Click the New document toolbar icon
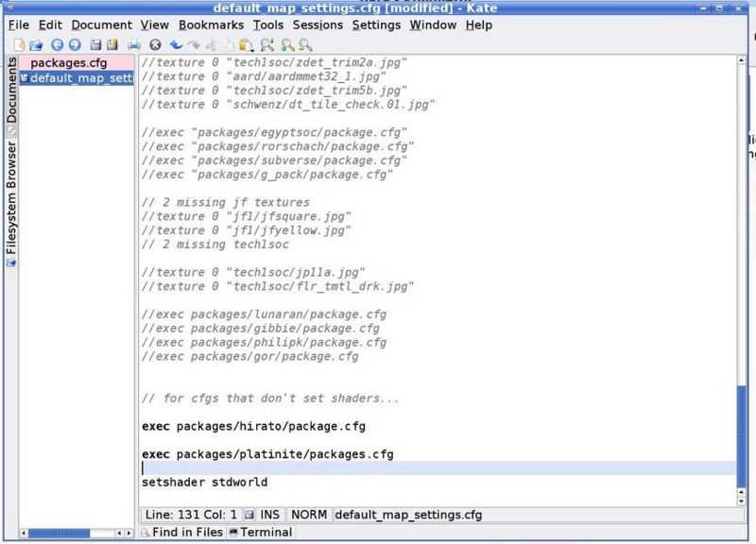This screenshot has width=756, height=544. pos(20,44)
